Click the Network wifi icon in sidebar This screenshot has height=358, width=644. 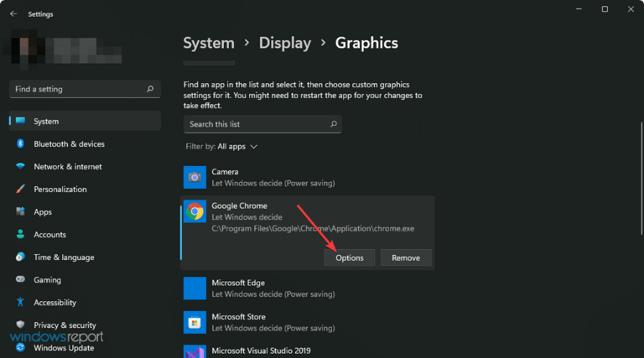[20, 166]
